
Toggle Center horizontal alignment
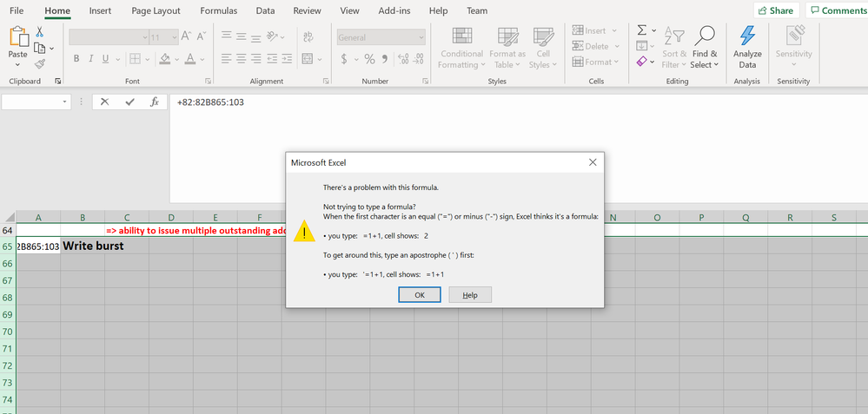242,58
